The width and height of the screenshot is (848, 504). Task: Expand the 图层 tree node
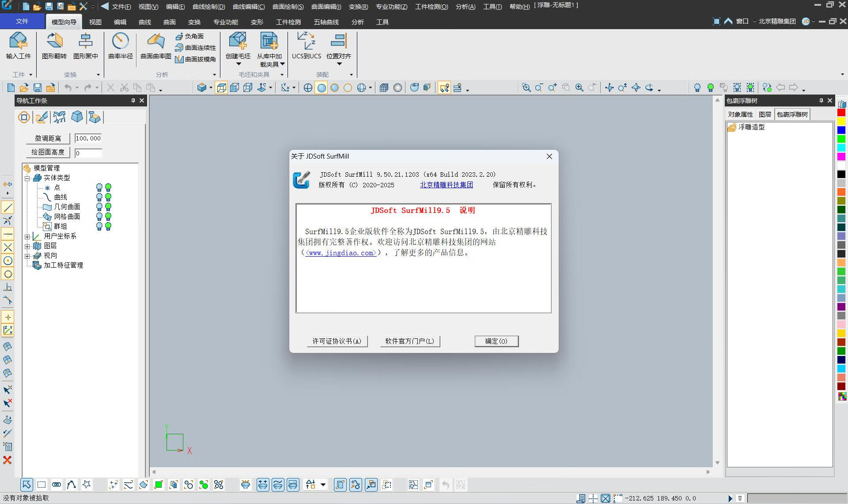click(27, 246)
